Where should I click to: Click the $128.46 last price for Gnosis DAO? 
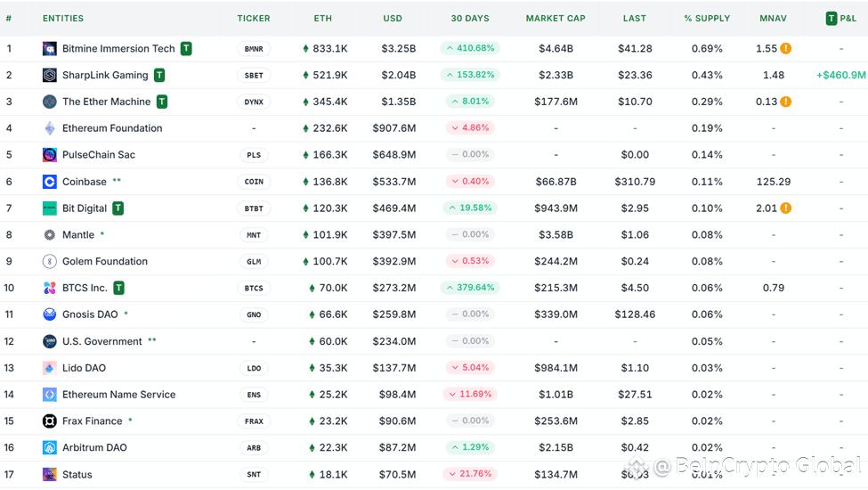pos(635,314)
